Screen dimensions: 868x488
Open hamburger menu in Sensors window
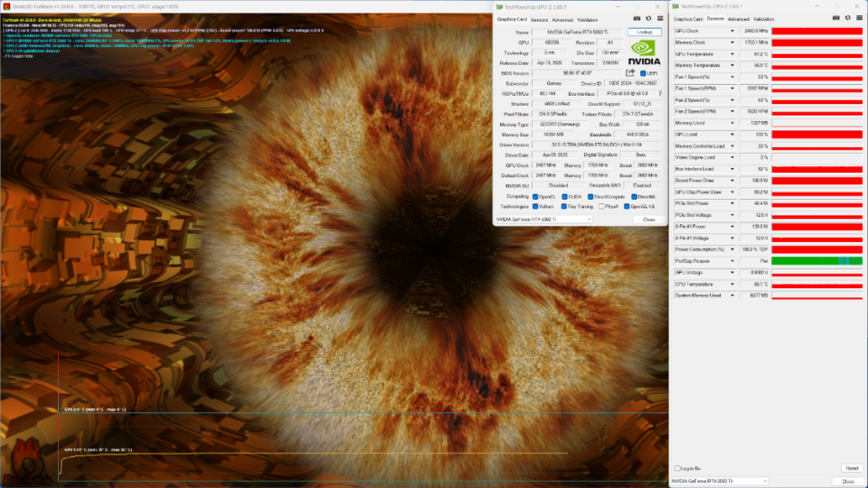click(x=859, y=18)
